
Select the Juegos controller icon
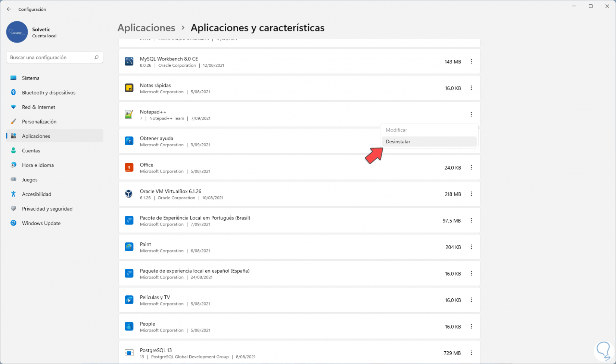click(x=13, y=180)
